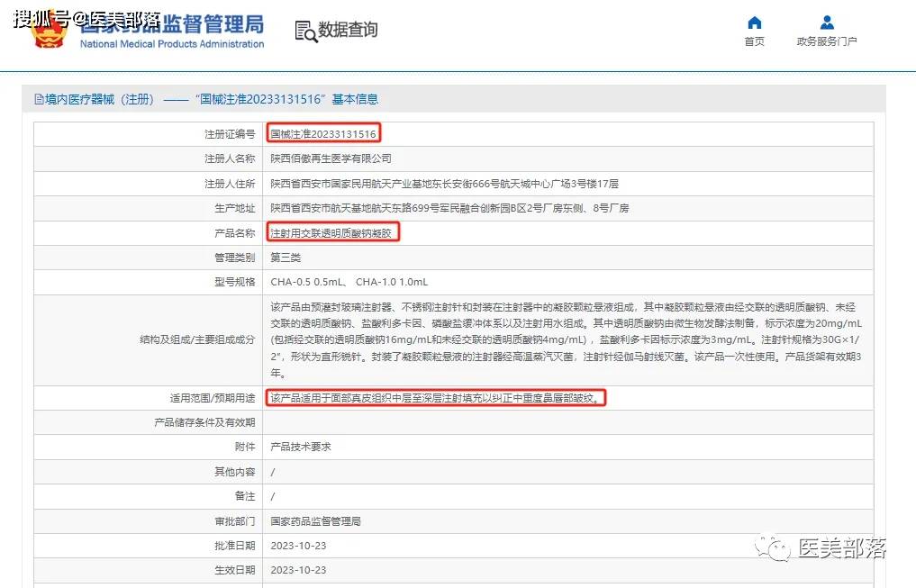Click management category value 第三类
Image resolution: width=916 pixels, height=588 pixels.
(286, 258)
